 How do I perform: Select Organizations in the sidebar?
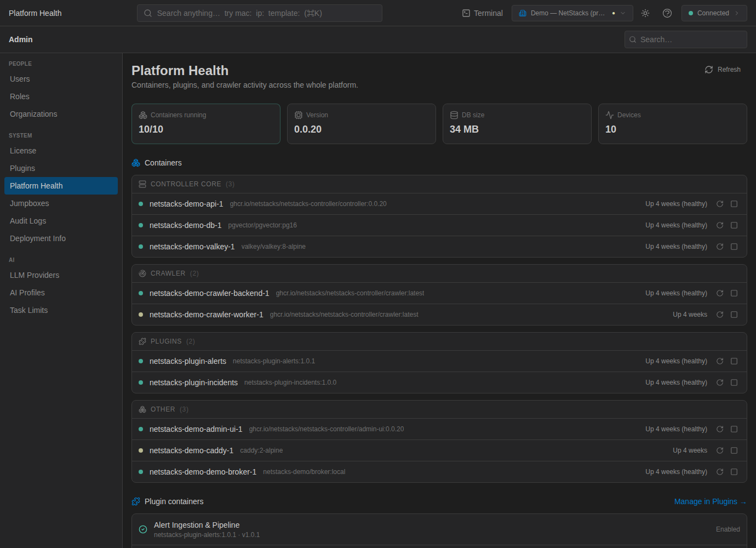point(61,114)
